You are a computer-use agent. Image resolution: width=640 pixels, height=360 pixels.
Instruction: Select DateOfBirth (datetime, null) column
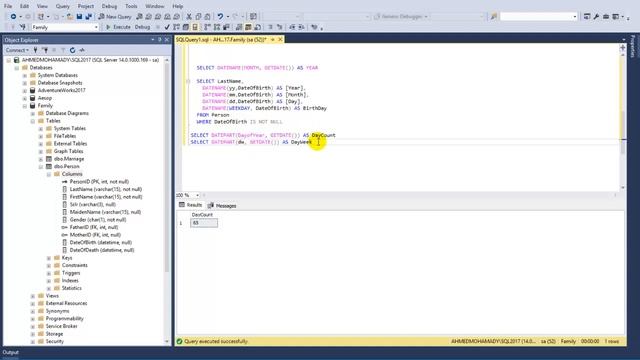[100, 242]
